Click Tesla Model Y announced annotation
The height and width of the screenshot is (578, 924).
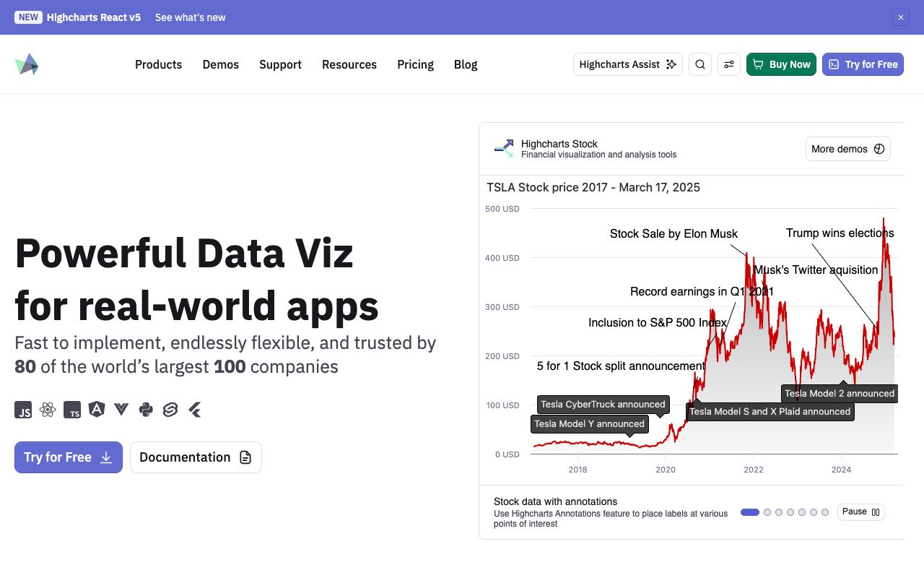pyautogui.click(x=589, y=424)
